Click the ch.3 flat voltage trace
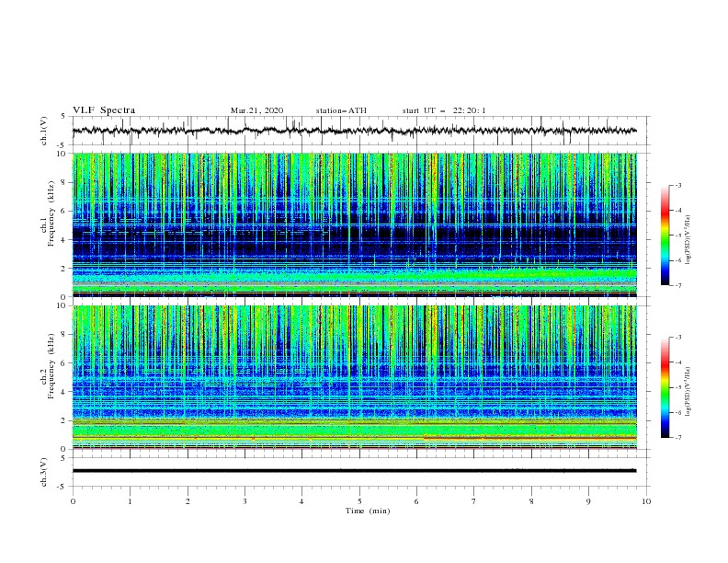728x563 pixels. [x=354, y=471]
